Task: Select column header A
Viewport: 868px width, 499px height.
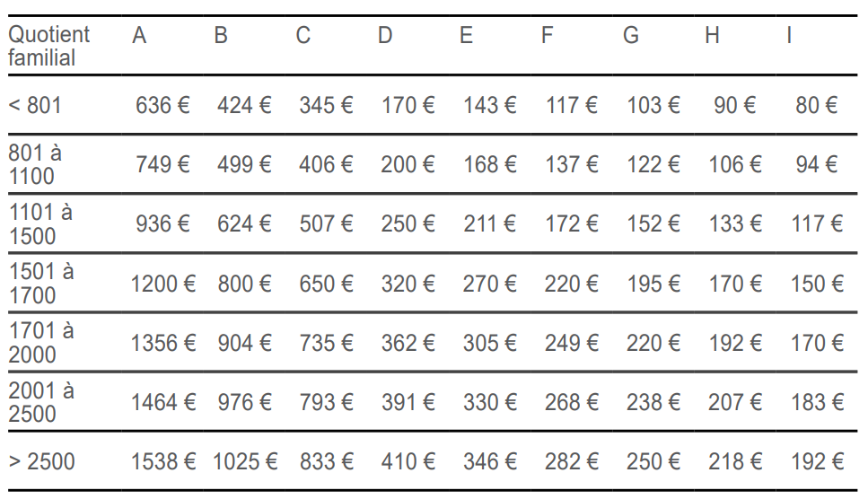Action: tap(139, 35)
